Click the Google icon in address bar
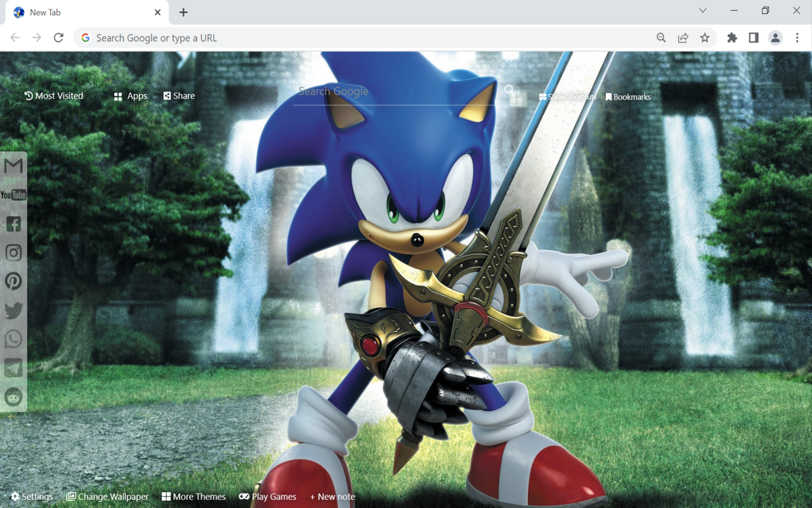Screen dimensions: 812x508 [x=86, y=38]
